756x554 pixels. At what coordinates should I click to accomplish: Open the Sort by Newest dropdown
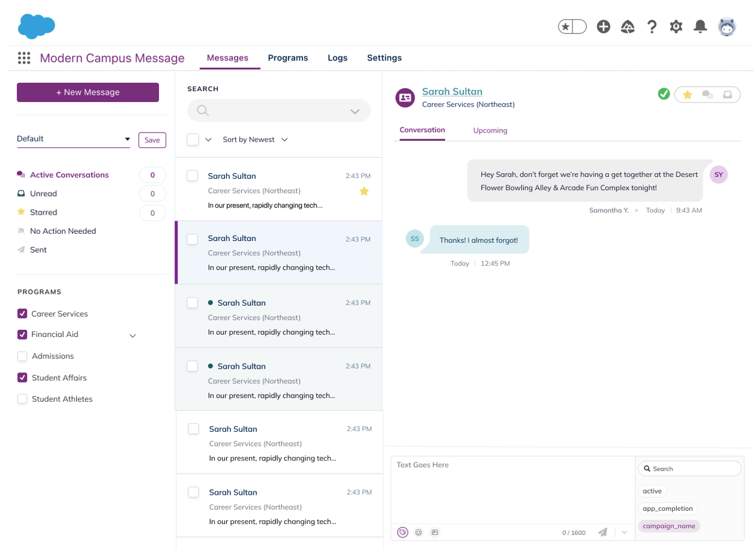pyautogui.click(x=255, y=140)
